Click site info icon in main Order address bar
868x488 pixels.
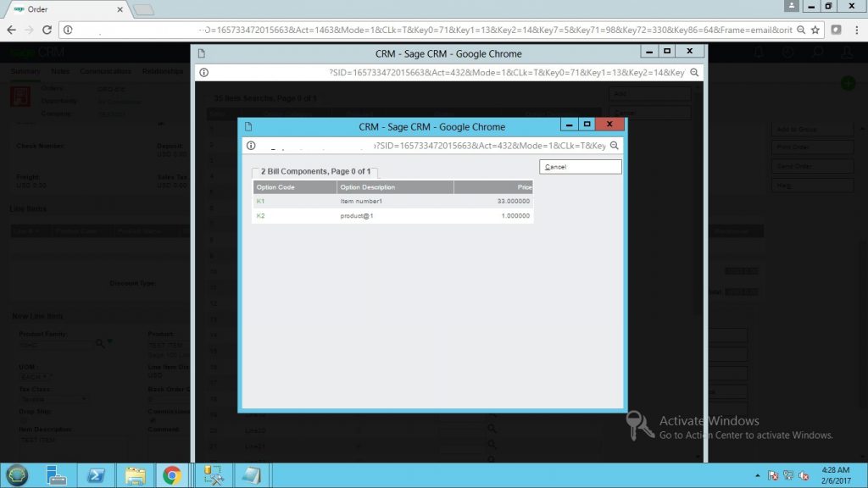pyautogui.click(x=68, y=30)
